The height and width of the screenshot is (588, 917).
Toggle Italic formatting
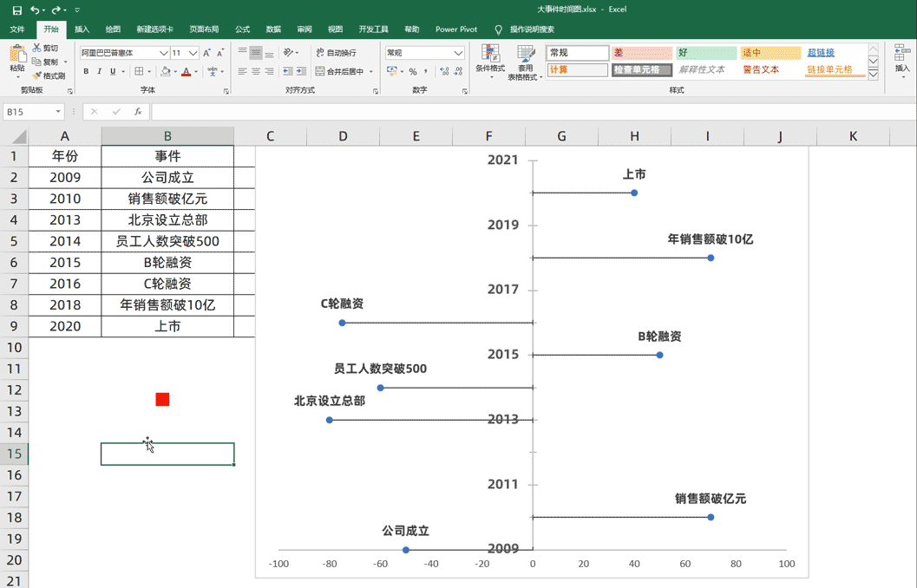tap(100, 71)
